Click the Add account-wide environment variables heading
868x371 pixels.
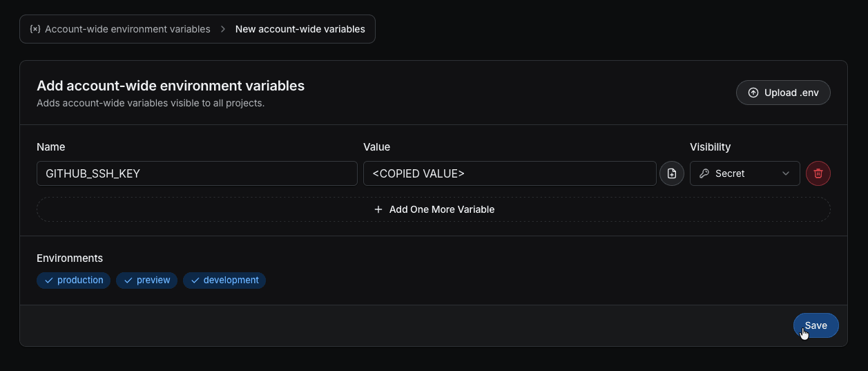point(171,86)
